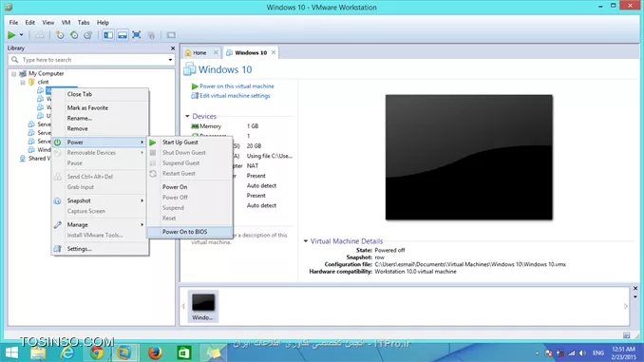Select My Computer in the Library tree

(46, 73)
